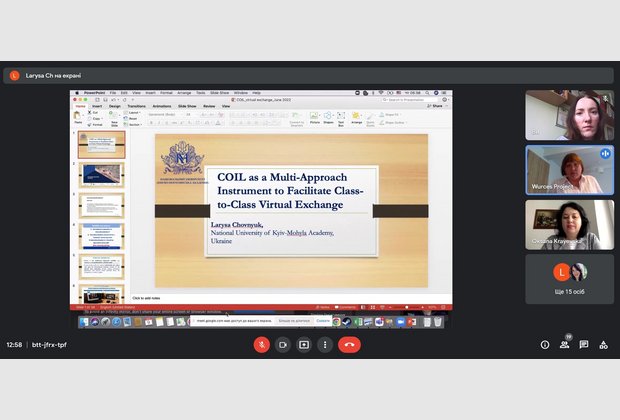Viewport: 620px width, 420px height.
Task: Open the Format menu in menu bar
Action: [166, 93]
